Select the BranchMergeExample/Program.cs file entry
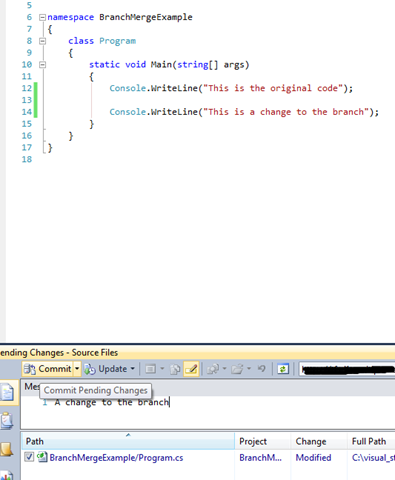The image size is (395, 480). (116, 457)
